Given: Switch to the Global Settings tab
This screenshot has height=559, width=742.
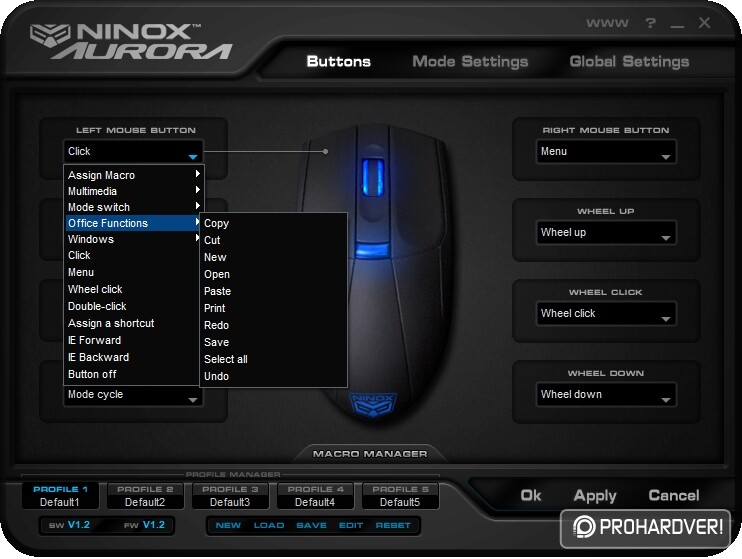Looking at the screenshot, I should 629,62.
